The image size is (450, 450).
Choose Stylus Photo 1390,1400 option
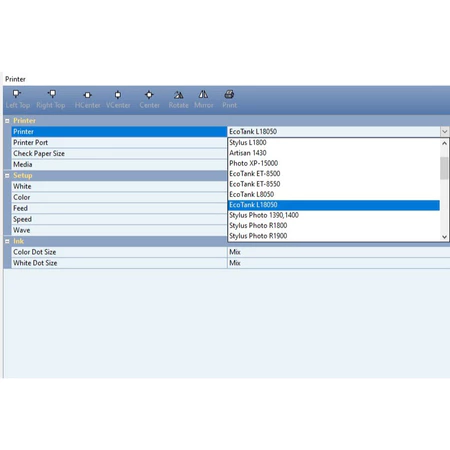pos(334,215)
